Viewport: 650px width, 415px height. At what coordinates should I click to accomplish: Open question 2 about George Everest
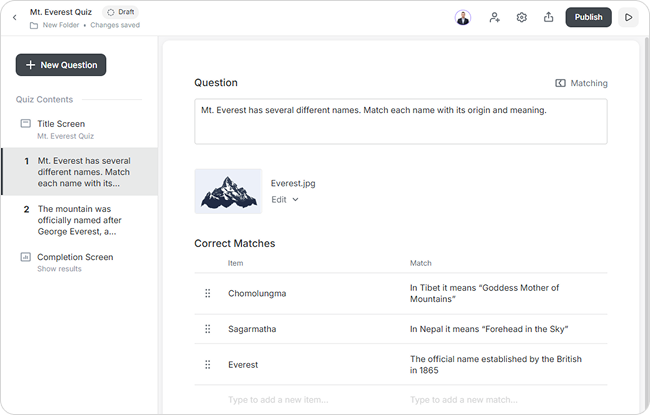(80, 220)
